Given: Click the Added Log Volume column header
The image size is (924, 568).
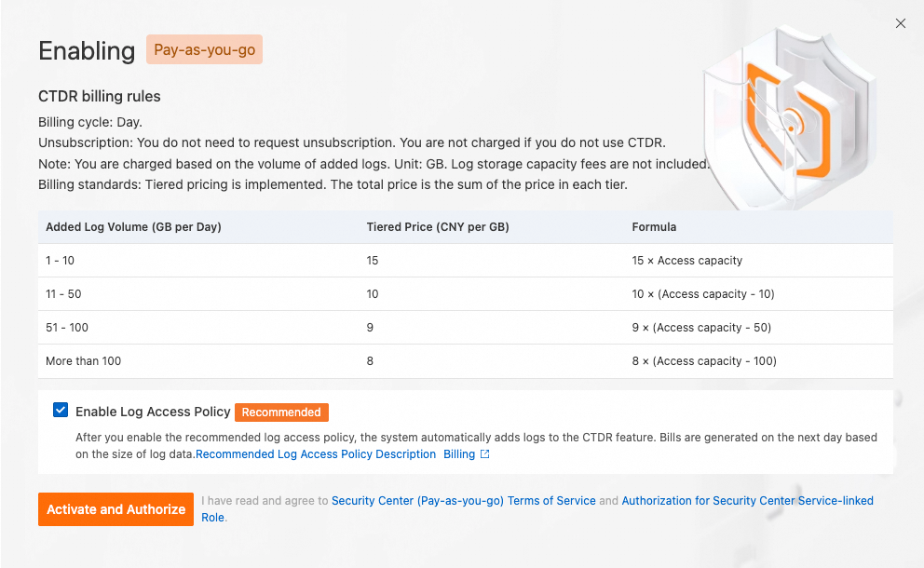Looking at the screenshot, I should [133, 226].
